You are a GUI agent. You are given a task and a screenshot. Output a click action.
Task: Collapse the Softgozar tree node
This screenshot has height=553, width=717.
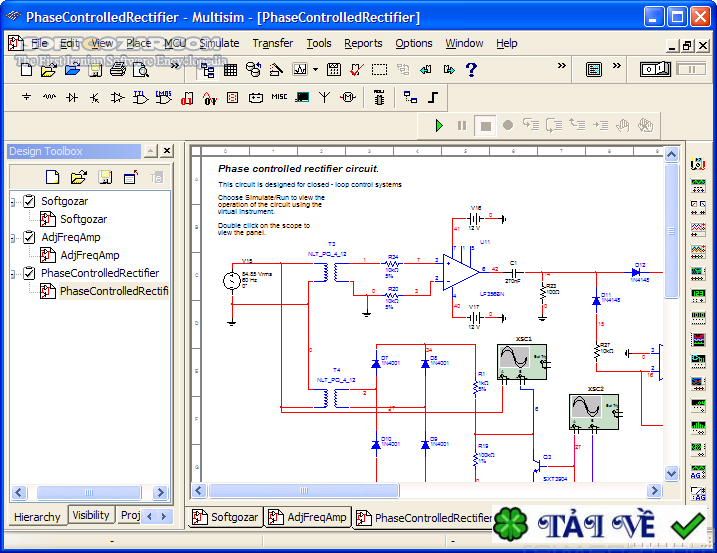click(x=14, y=202)
